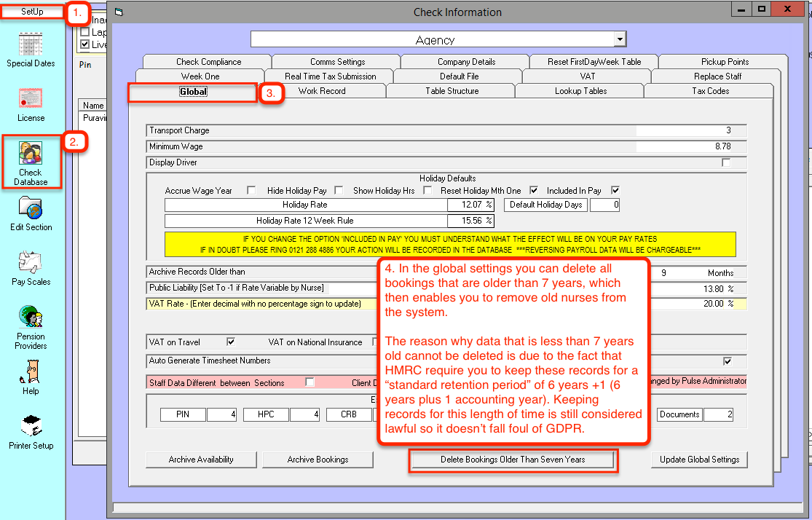The width and height of the screenshot is (812, 520).
Task: Switch to the Tax Codes tab
Action: 709,91
